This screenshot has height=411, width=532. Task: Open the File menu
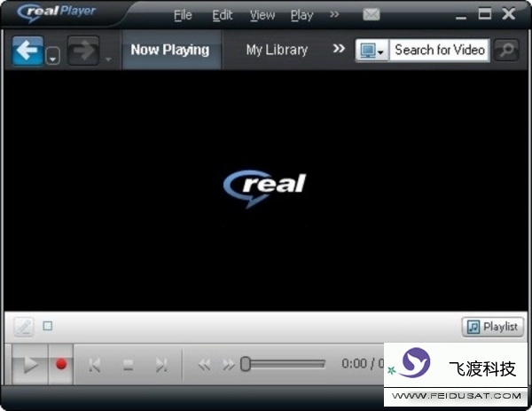(x=183, y=15)
